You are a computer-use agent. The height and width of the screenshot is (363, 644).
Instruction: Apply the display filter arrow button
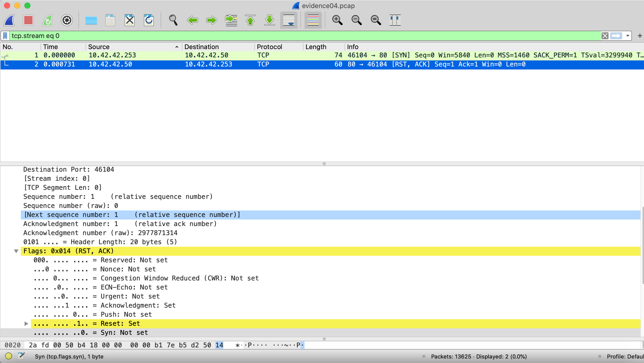pyautogui.click(x=616, y=36)
